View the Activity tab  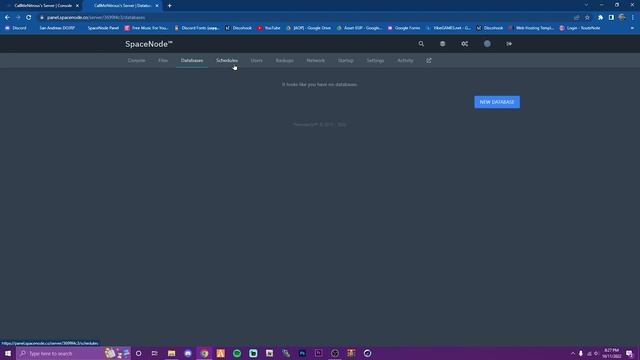(x=405, y=60)
